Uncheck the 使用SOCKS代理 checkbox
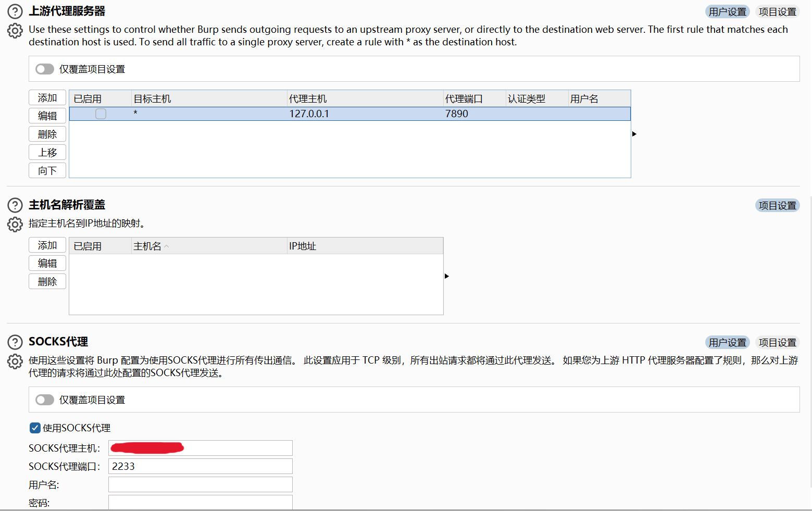812x511 pixels. point(35,428)
